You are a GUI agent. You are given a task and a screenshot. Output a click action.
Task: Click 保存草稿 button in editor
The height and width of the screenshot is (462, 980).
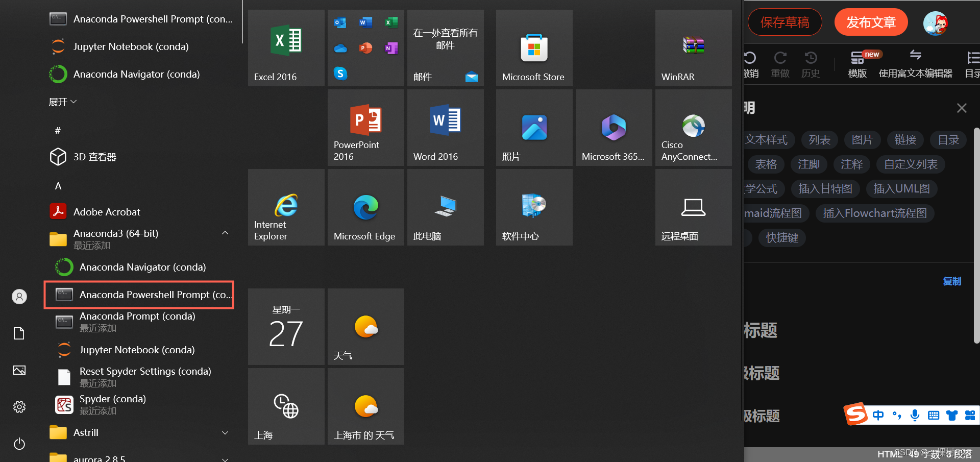pyautogui.click(x=785, y=22)
